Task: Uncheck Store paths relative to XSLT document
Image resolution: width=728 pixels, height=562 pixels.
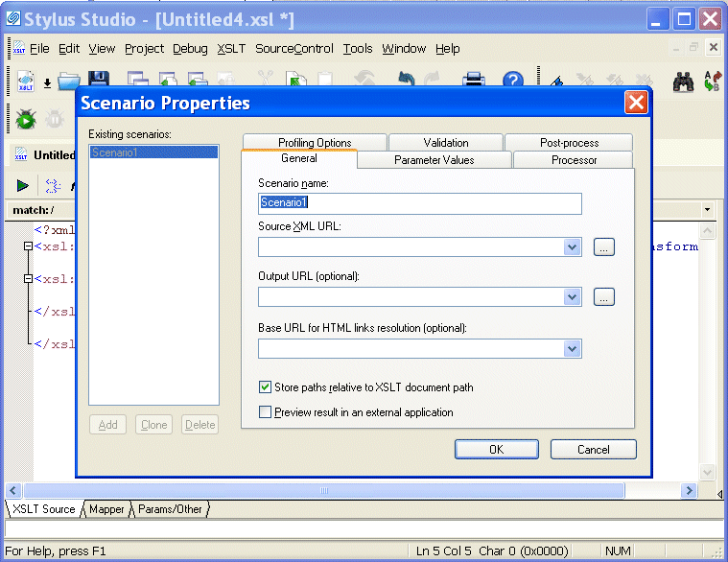Action: click(x=266, y=387)
